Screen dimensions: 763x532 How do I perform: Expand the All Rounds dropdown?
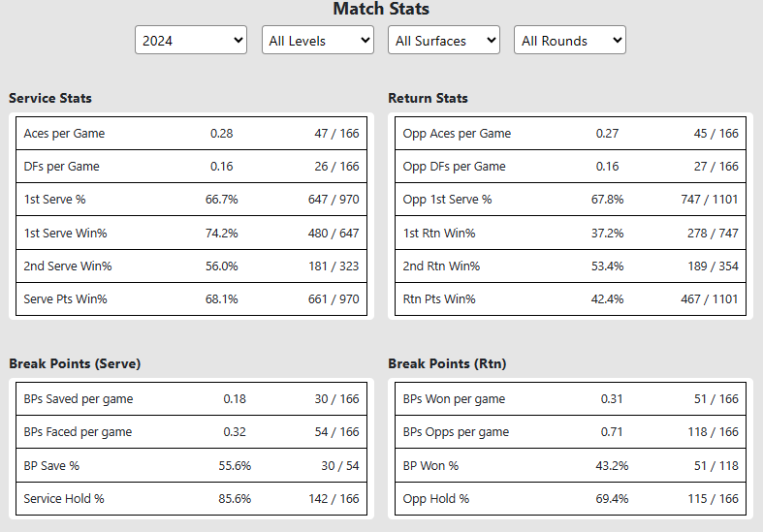(x=569, y=41)
